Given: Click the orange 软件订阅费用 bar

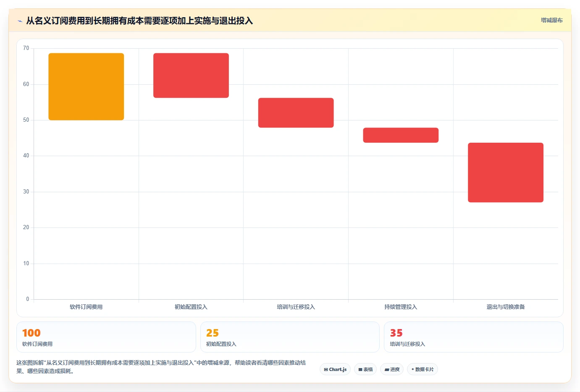Looking at the screenshot, I should (x=86, y=86).
